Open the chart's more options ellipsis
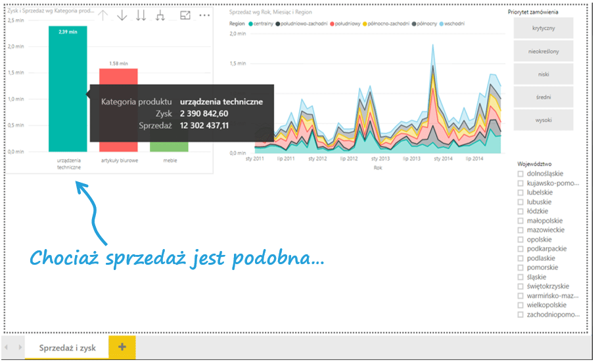 click(204, 16)
